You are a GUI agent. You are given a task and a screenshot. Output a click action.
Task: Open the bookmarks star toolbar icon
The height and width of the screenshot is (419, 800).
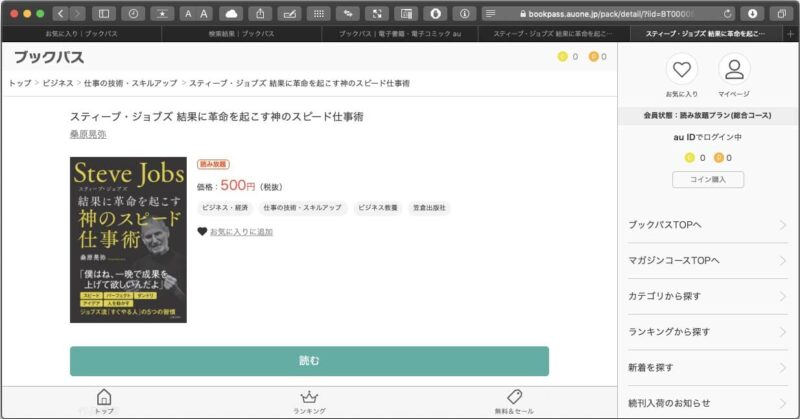coord(162,14)
